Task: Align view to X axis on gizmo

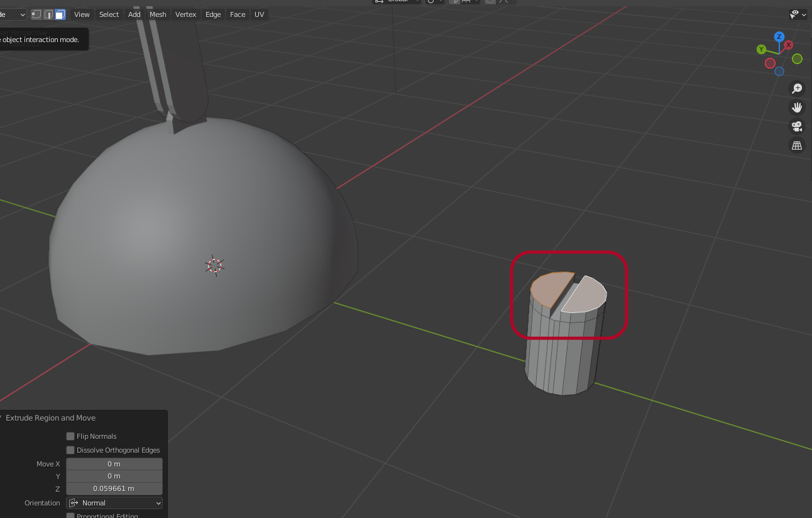Action: (788, 45)
